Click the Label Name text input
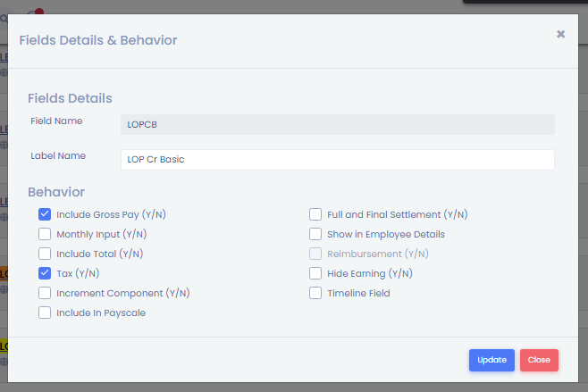588x392 pixels. (x=337, y=160)
